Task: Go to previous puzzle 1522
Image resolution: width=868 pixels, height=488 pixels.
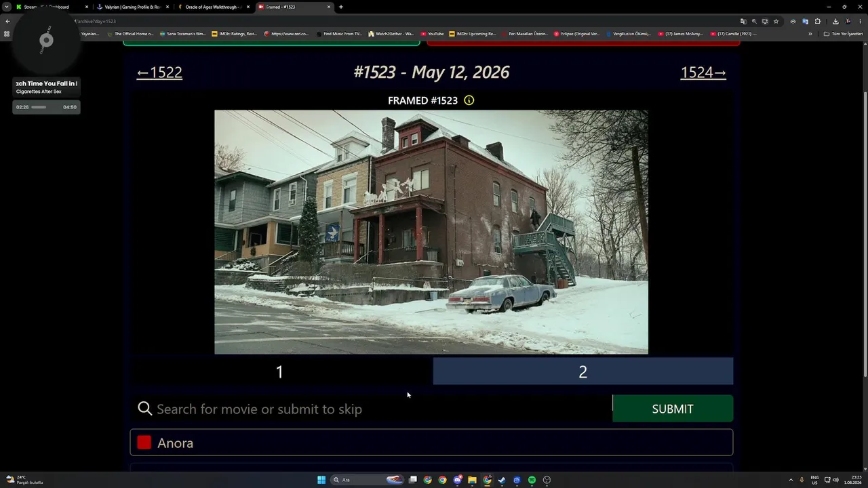Action: 159,73
